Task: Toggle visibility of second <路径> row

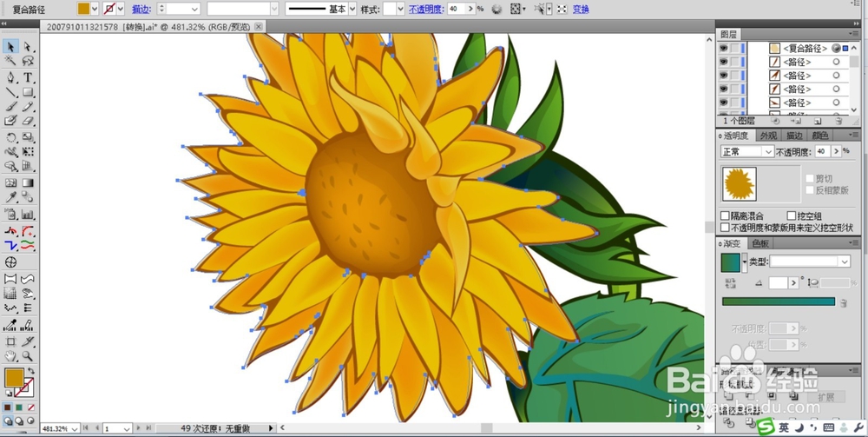Action: [723, 76]
